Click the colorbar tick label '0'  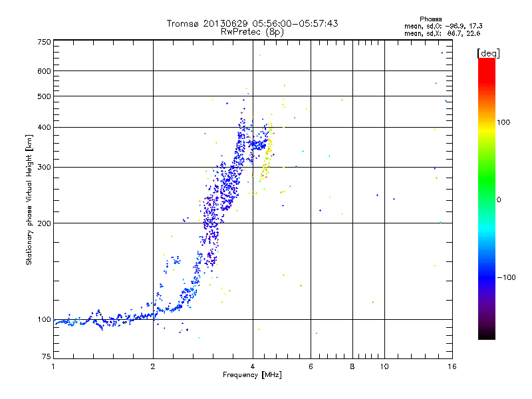[x=499, y=200]
